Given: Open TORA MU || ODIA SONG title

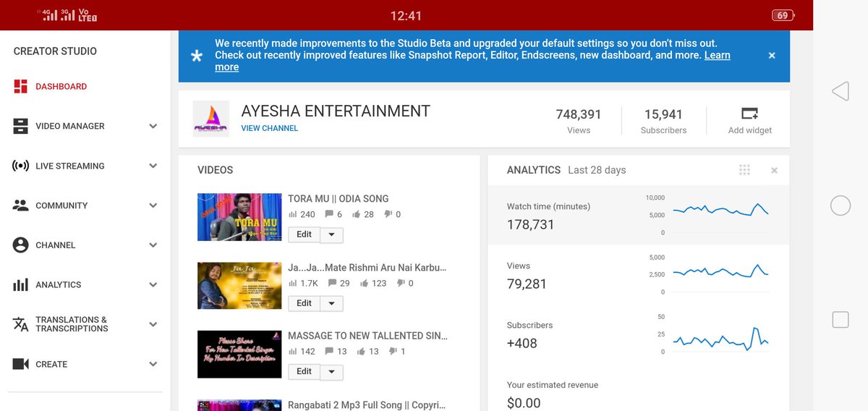Looking at the screenshot, I should point(338,198).
